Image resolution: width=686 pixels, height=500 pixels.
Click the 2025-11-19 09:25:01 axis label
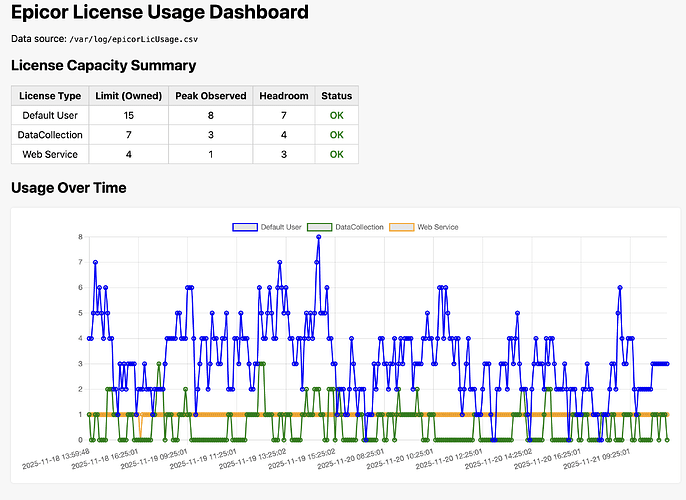click(154, 459)
